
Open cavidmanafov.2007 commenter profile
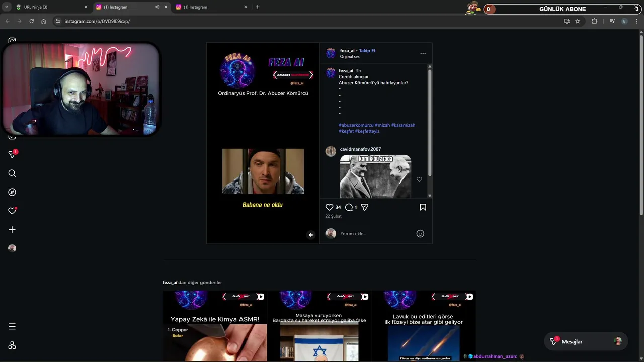pos(360,149)
